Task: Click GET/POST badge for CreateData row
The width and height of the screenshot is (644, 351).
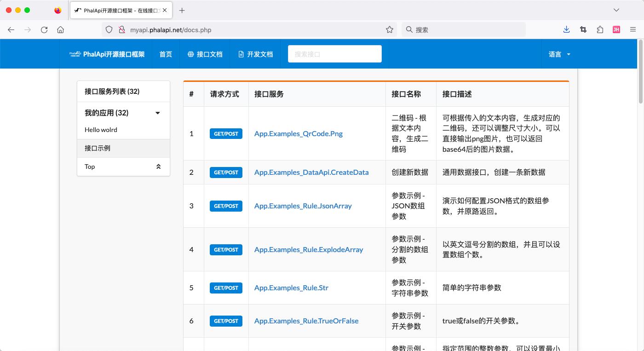Action: point(226,173)
